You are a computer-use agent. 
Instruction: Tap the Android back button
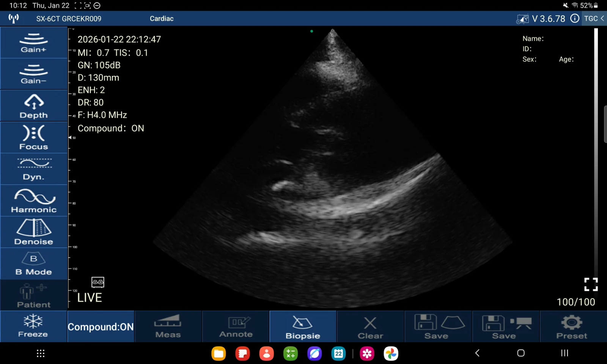[x=477, y=353]
